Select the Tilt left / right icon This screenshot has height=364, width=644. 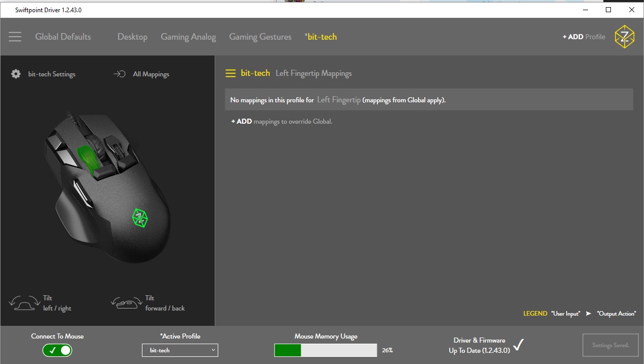pyautogui.click(x=24, y=303)
